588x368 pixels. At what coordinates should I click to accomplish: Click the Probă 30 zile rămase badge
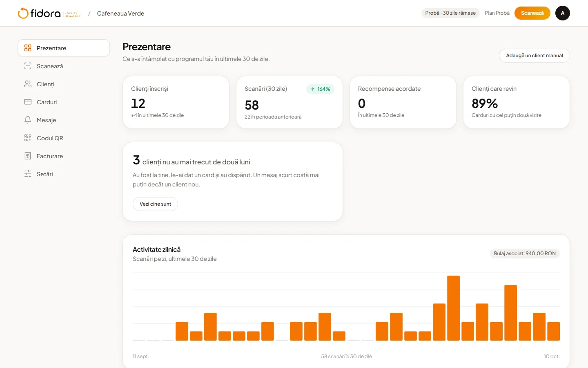(450, 13)
